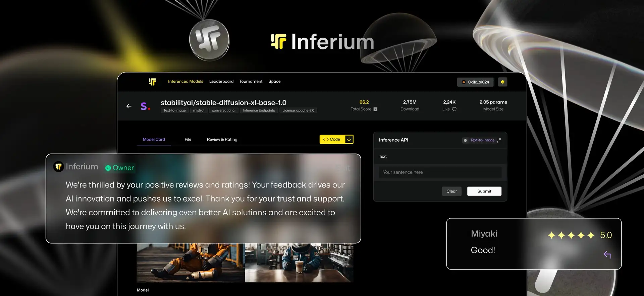
Task: Click the purple reply arrow on Miyaki's review
Action: pyautogui.click(x=607, y=255)
